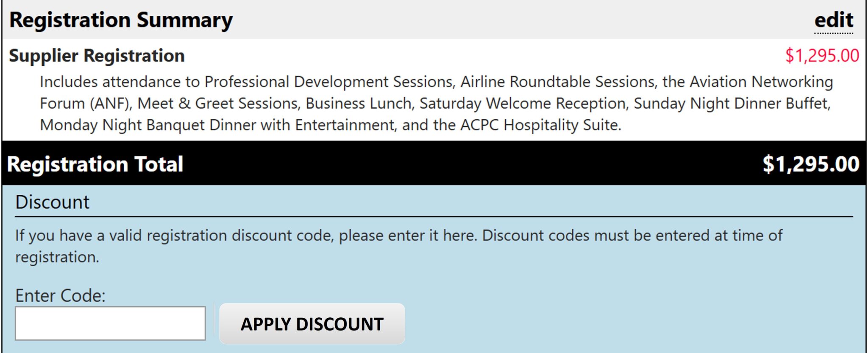Select the Supplier Registration item title

[x=97, y=56]
